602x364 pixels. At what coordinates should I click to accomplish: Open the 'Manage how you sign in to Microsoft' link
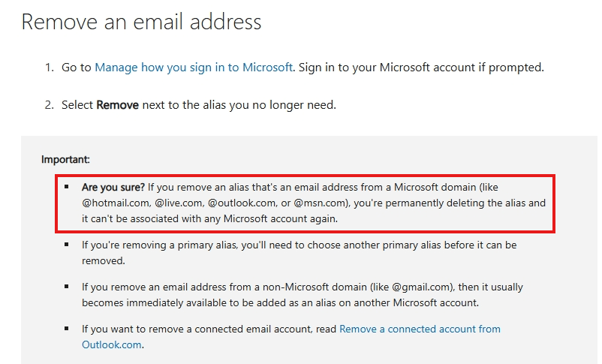click(x=194, y=68)
